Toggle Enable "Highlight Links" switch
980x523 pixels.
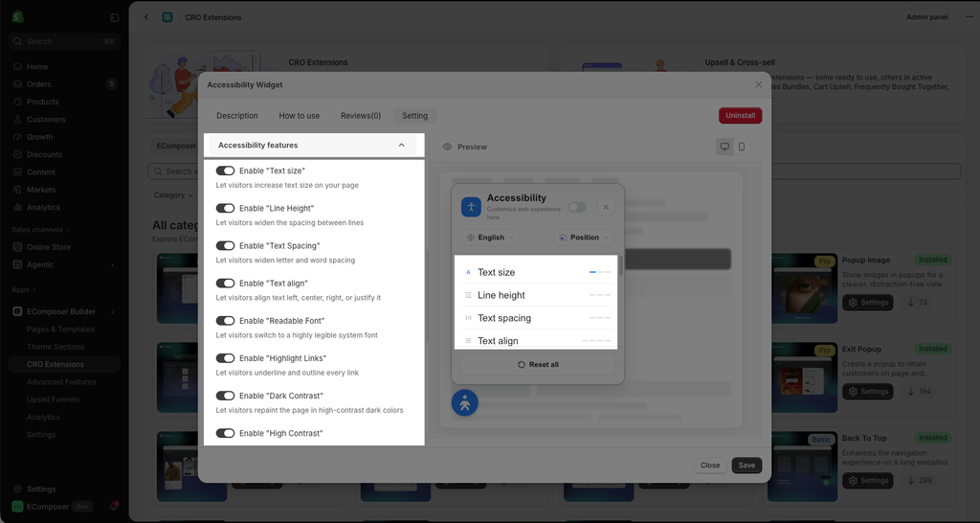pyautogui.click(x=225, y=358)
